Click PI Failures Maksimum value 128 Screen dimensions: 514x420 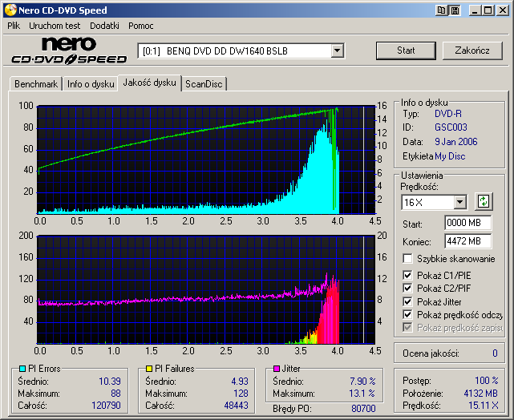(241, 393)
